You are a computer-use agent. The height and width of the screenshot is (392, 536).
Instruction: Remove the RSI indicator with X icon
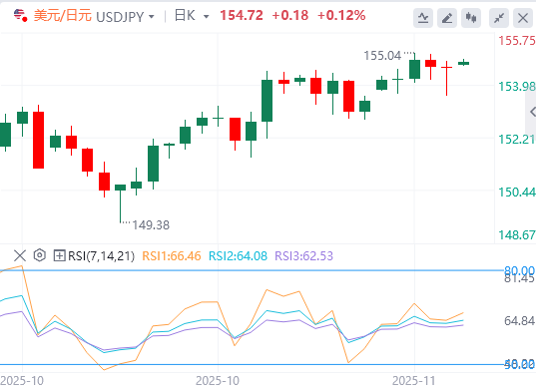point(20,255)
